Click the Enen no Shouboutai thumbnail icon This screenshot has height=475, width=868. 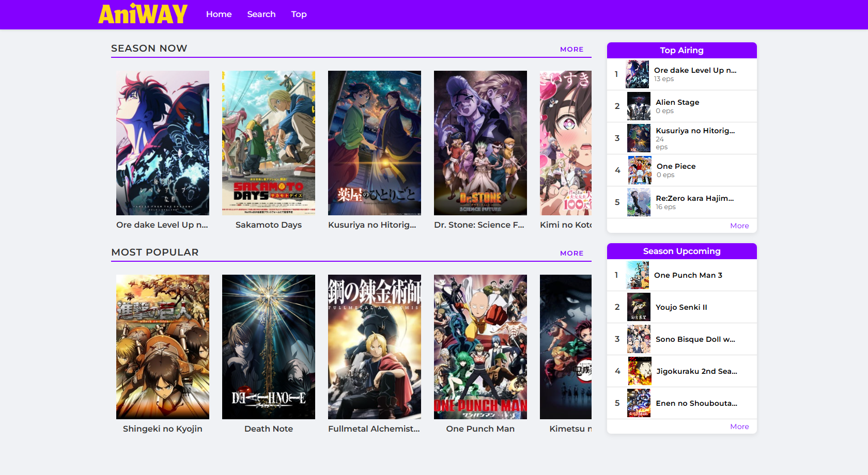coord(639,403)
